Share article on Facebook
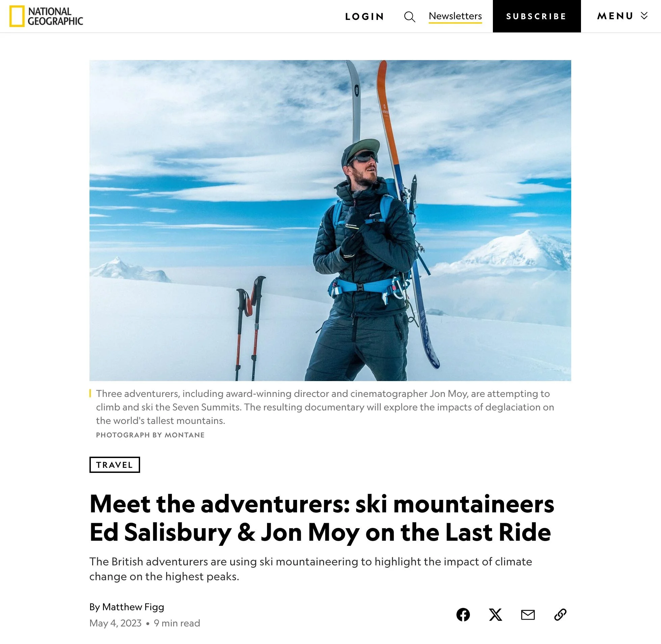Image resolution: width=661 pixels, height=644 pixels. point(463,614)
